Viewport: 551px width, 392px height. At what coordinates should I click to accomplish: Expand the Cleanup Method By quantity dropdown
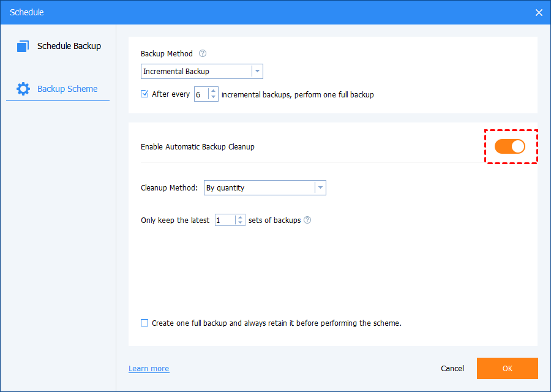click(x=320, y=188)
